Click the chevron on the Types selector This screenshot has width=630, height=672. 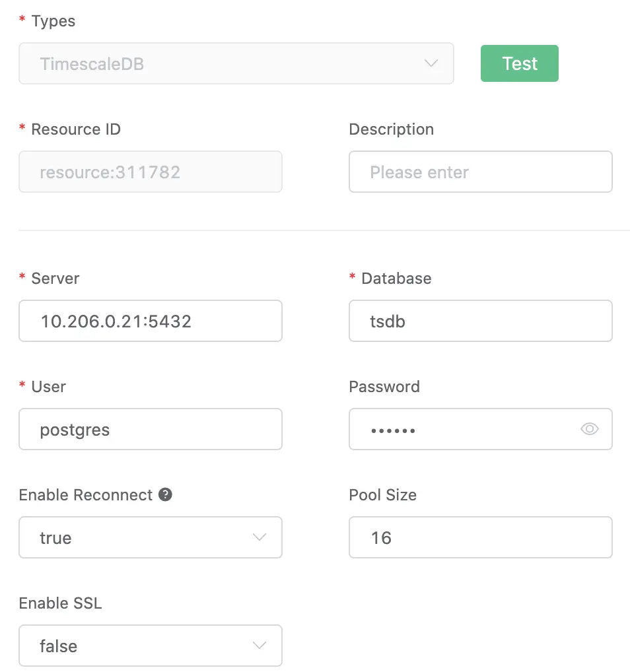pos(431,63)
